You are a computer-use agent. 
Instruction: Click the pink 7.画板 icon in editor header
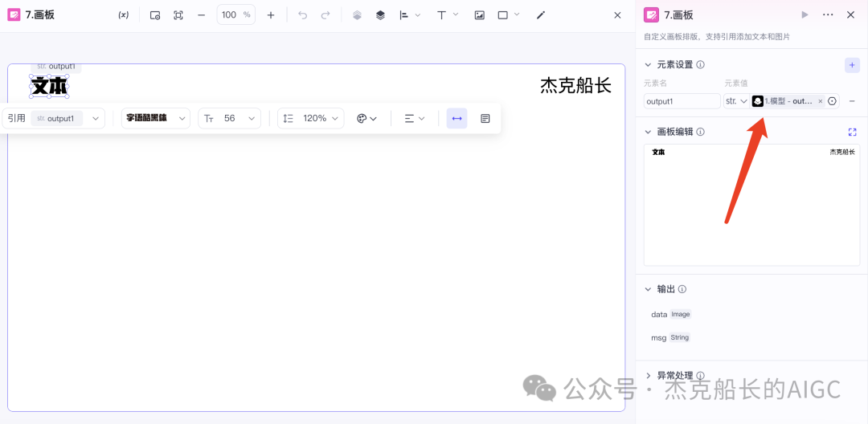click(14, 15)
